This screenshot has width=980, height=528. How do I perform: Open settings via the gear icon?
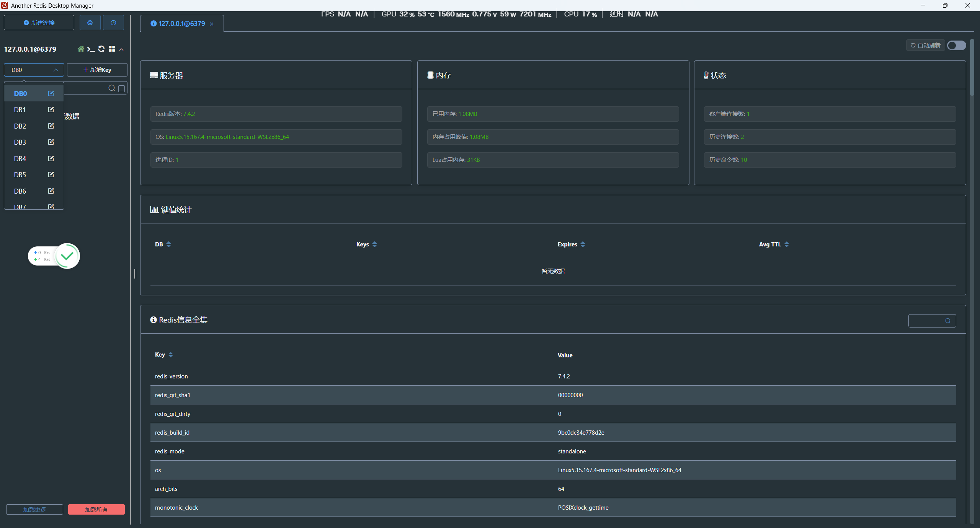coord(90,23)
